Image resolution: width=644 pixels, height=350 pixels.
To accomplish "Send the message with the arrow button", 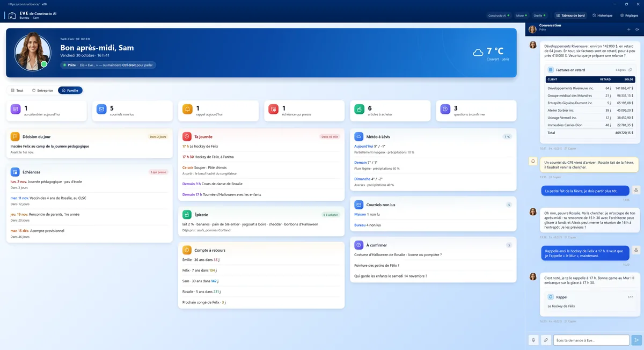I will 636,340.
